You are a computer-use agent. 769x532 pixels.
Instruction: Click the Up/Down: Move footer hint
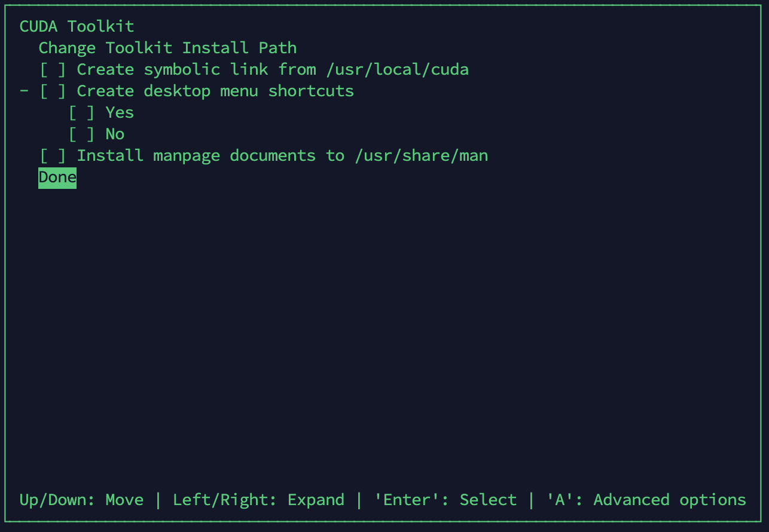pyautogui.click(x=82, y=500)
